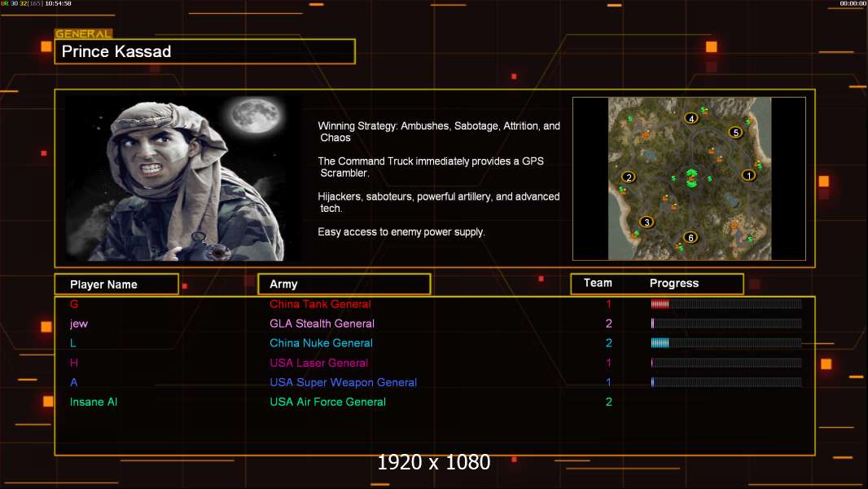Screen dimensions: 868x489
Task: Click start position 6 on the minimap
Action: [690, 238]
